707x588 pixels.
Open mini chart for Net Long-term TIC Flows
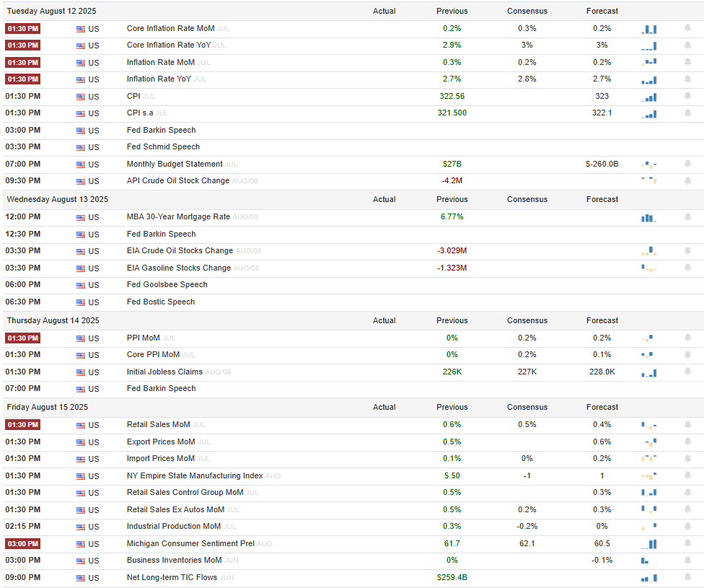coord(649,578)
